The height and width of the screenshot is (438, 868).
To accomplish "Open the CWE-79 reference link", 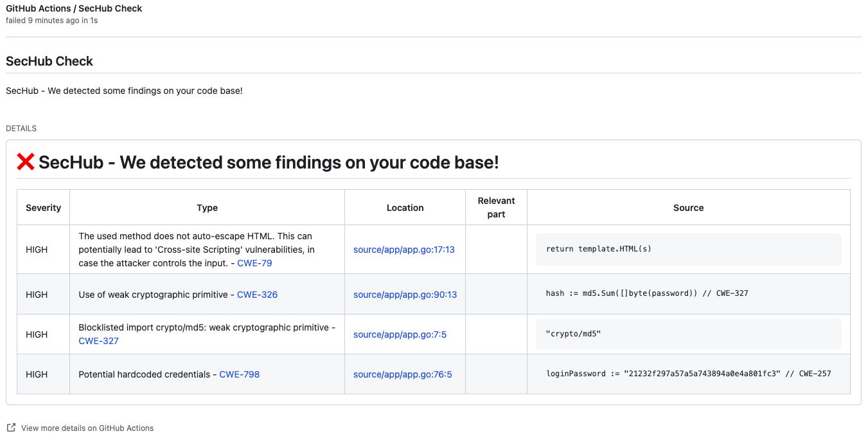I will 255,263.
